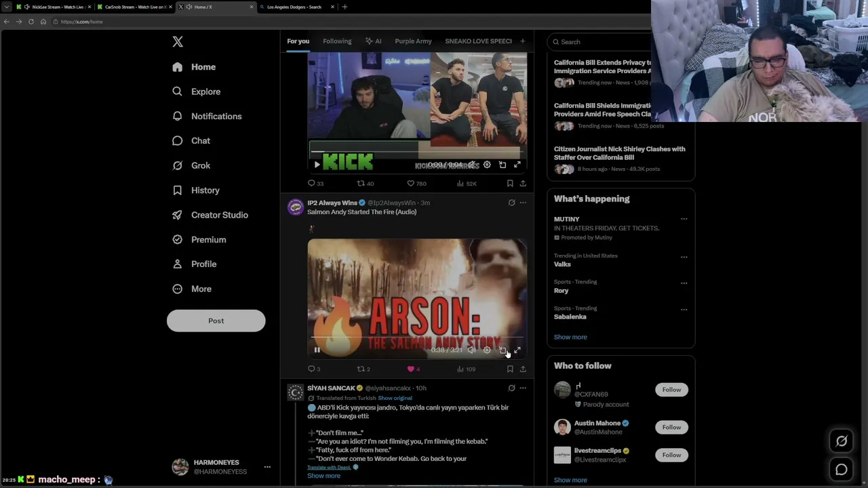The image size is (868, 488).
Task: Open options for Valks trend
Action: point(684,257)
